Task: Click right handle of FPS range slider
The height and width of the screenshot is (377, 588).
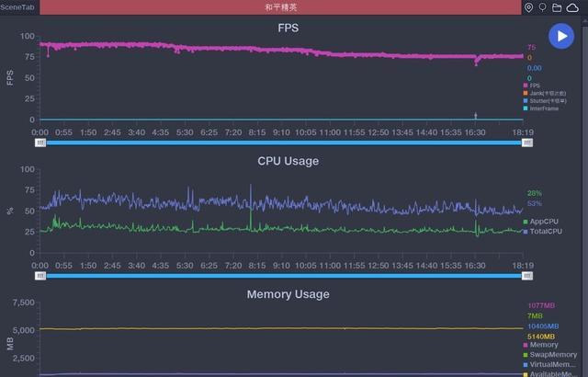Action: tap(526, 143)
